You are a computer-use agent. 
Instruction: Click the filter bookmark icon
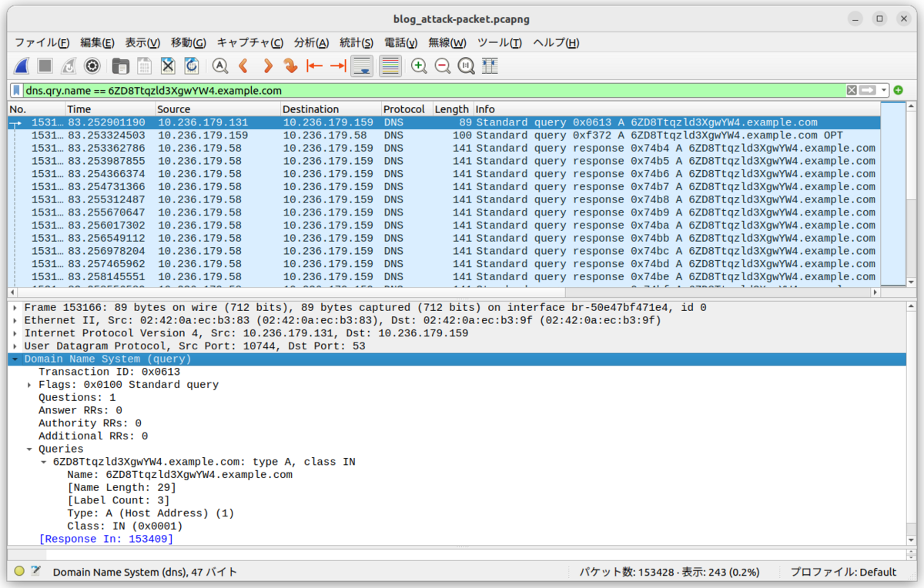click(16, 90)
